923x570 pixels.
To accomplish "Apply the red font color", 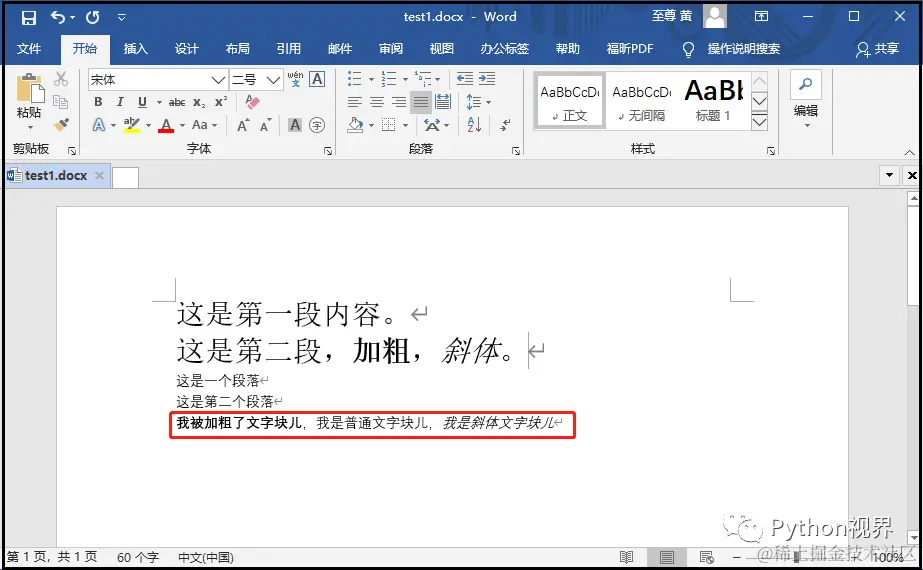I will [166, 125].
